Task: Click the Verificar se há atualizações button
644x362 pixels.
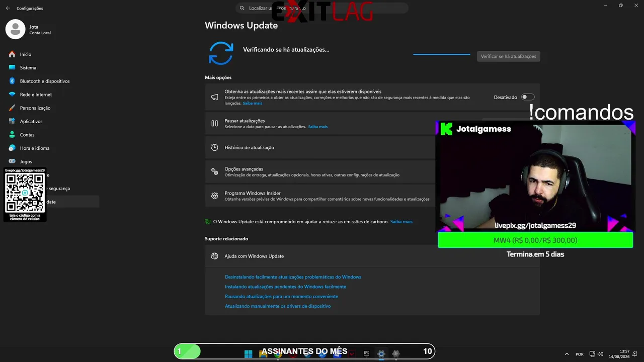Action: (508, 56)
